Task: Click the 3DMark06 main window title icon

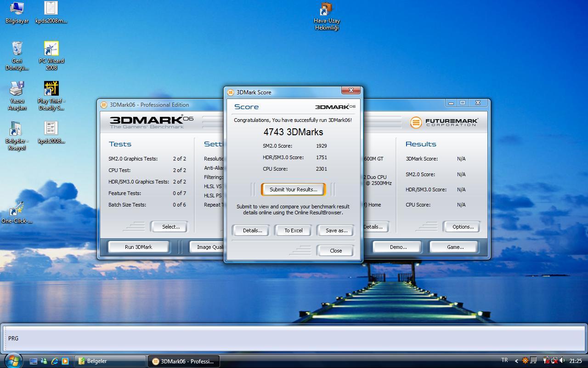Action: click(x=104, y=104)
